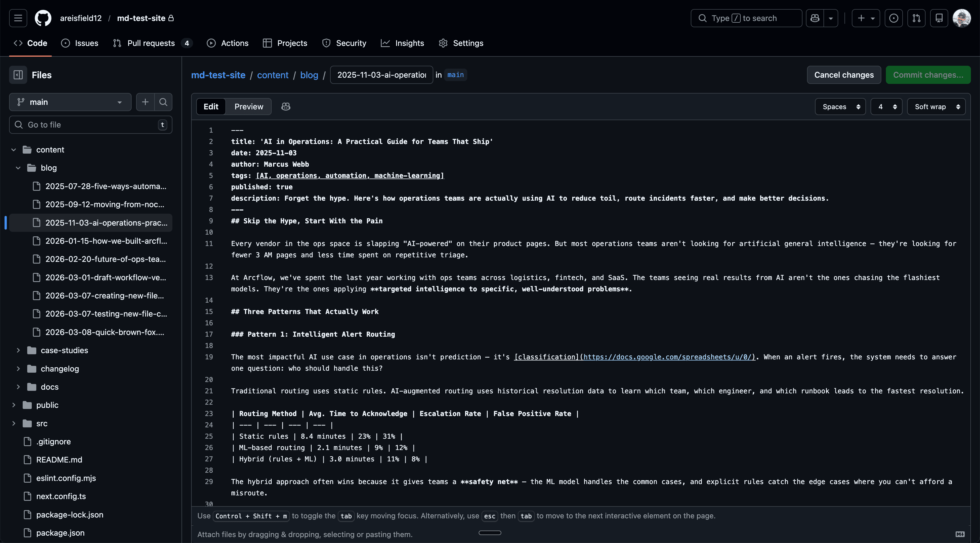Collapse the Files sidebar panel
Viewport: 980px width, 543px height.
[18, 75]
